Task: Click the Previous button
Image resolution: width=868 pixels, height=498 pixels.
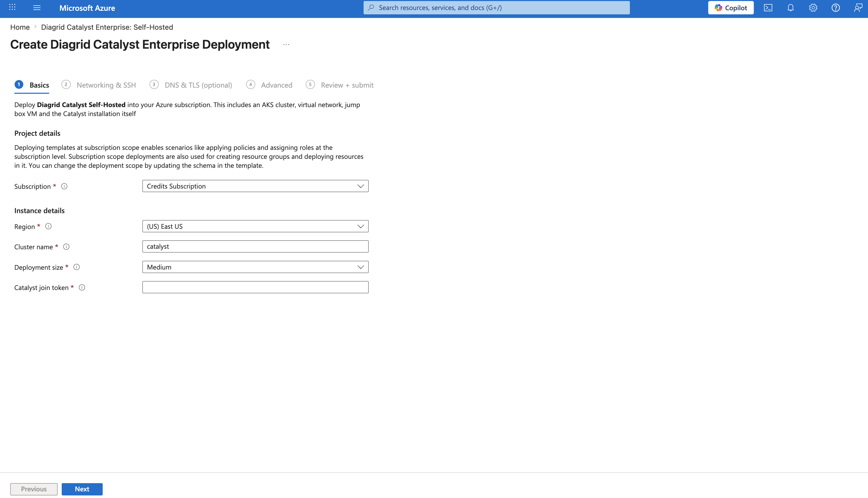Action: (34, 489)
